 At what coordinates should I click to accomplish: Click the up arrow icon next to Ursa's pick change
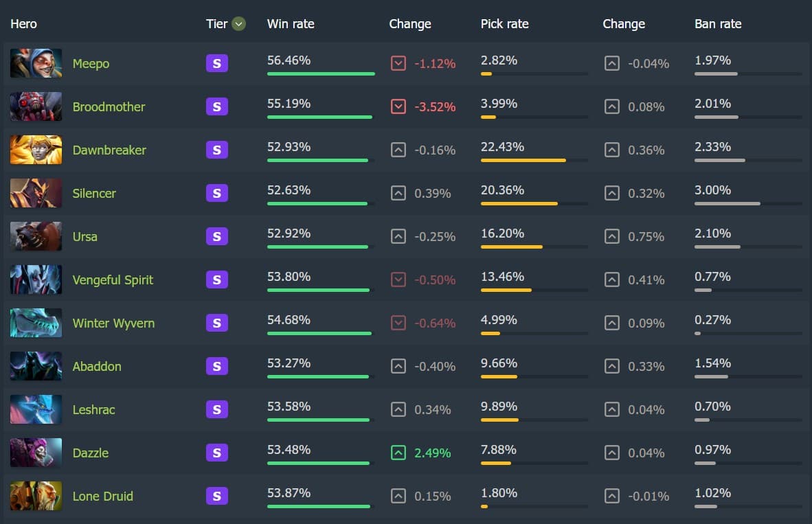pos(611,236)
